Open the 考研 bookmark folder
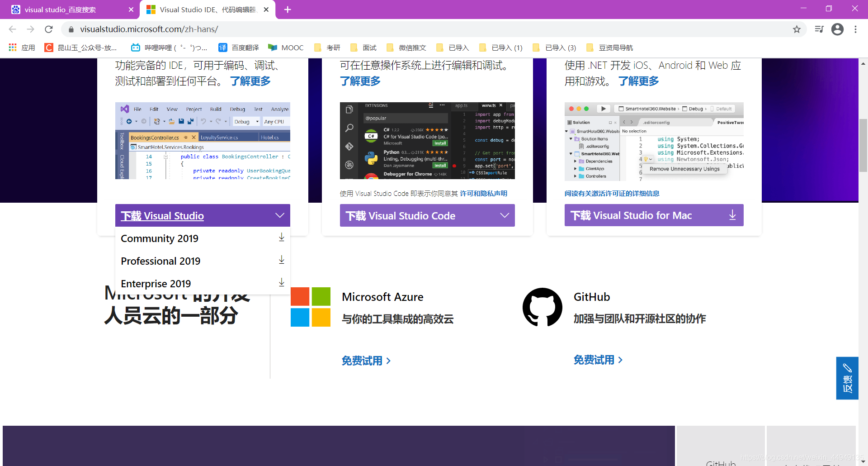This screenshot has width=868, height=466. tap(327, 48)
